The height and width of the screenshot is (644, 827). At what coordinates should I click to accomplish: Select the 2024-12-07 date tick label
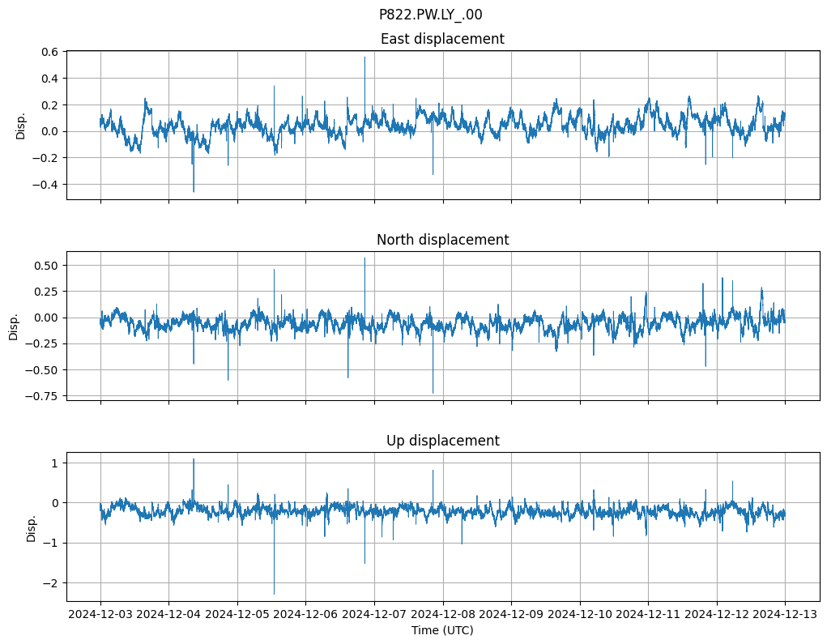pos(374,616)
